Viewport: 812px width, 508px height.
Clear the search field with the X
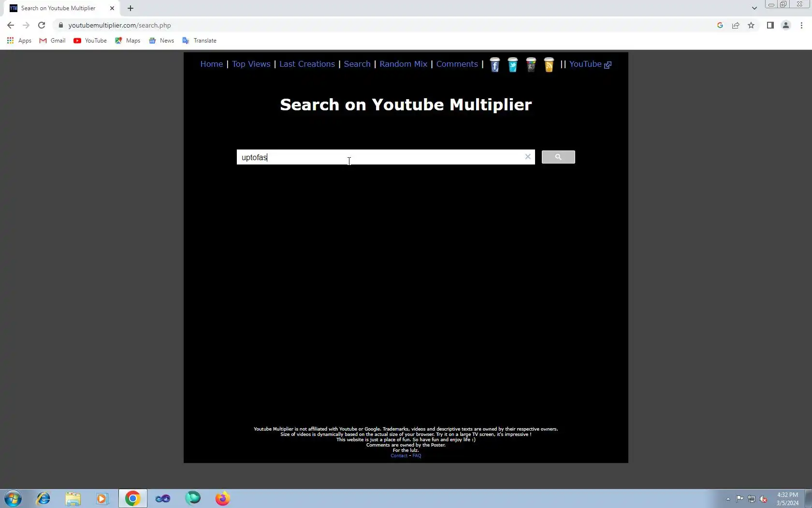point(528,157)
